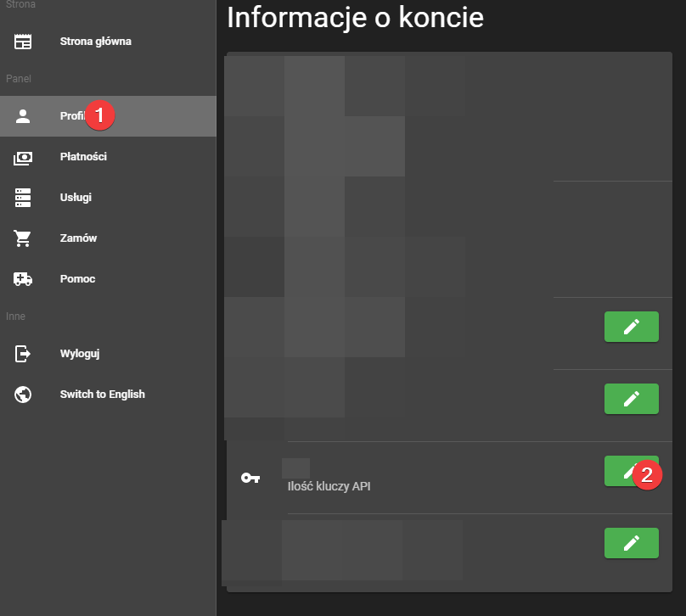Click the Płatności banknote icon

[x=23, y=157]
